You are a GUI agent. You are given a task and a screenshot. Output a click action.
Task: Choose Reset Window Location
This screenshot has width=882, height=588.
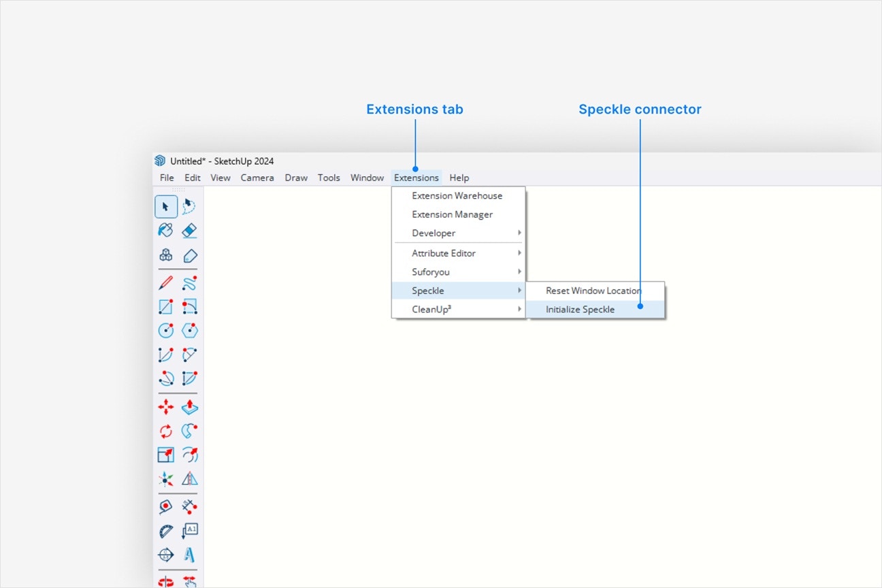[595, 291]
